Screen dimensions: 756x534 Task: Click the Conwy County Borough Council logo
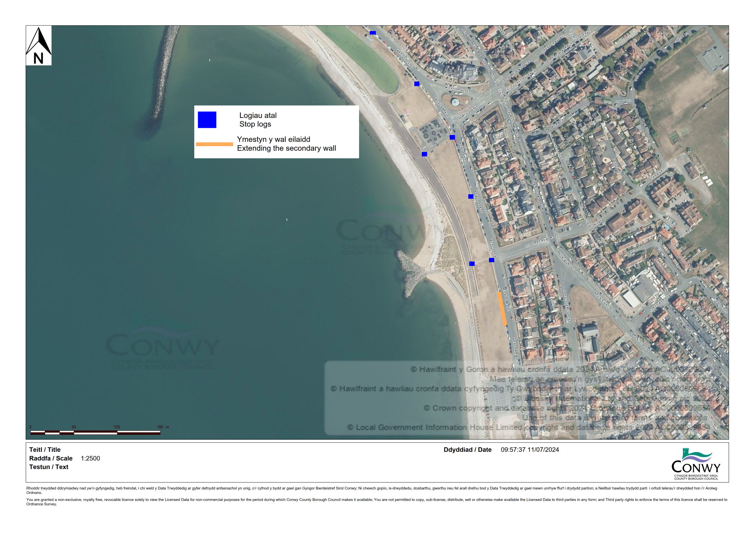(x=696, y=464)
